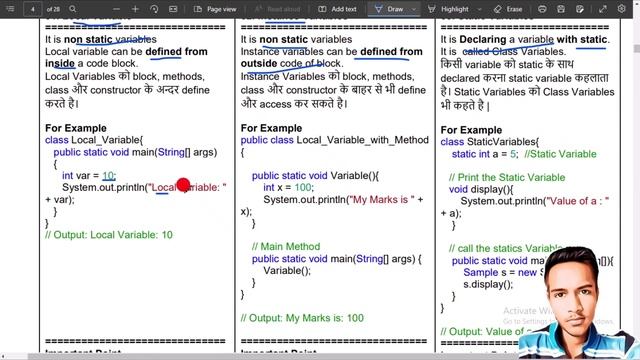Click the "s.display();" line
Image resolution: width=640 pixels, height=360 pixels.
click(488, 284)
